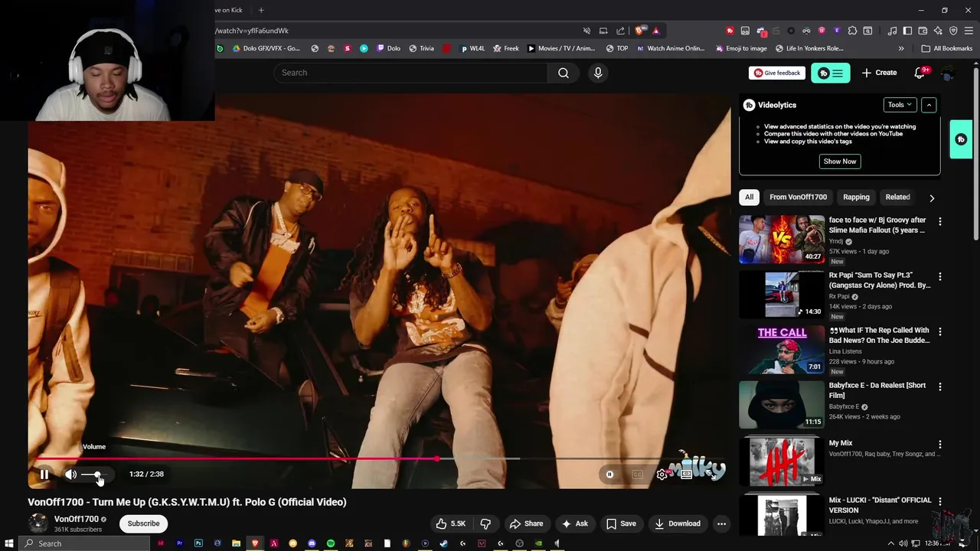Select the From VonOff1700 chip
980x551 pixels.
point(799,197)
